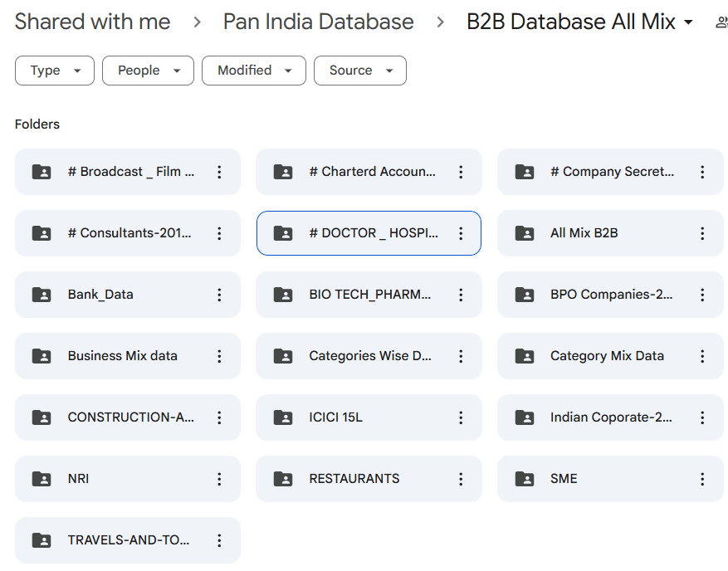Click three-dot menu on ICICI 15L folder
Viewport: 728px width, 571px height.
(461, 417)
